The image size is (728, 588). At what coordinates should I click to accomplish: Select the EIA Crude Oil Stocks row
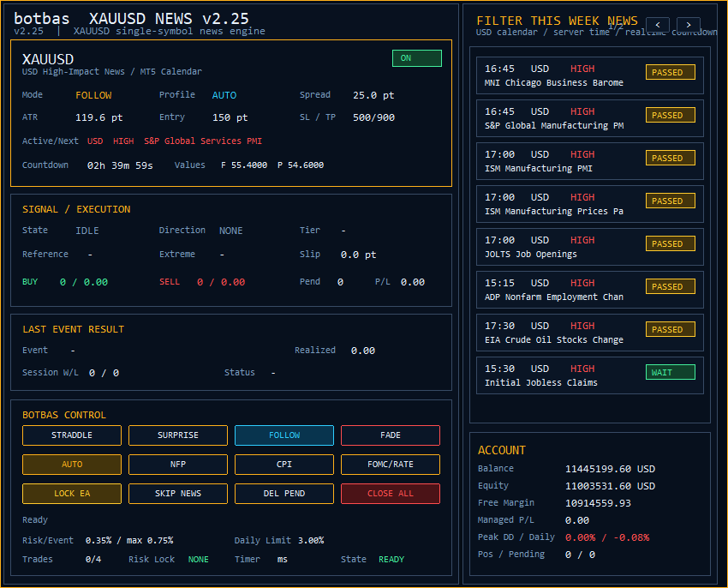pyautogui.click(x=589, y=333)
